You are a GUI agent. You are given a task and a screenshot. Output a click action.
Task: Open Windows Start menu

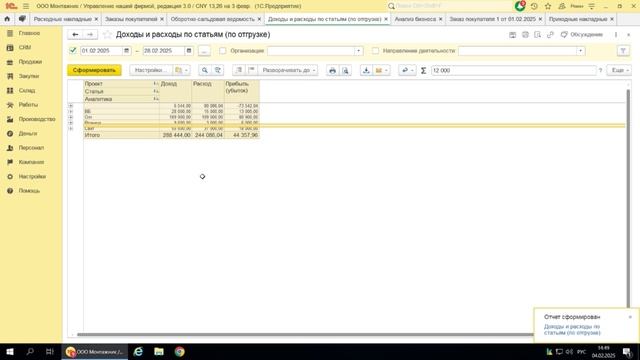pos(10,351)
